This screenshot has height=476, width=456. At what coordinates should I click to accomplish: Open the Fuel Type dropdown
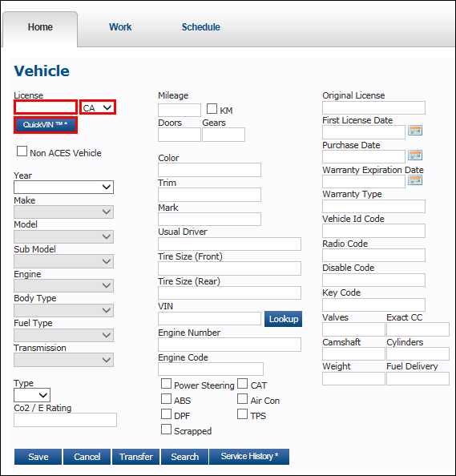point(64,335)
